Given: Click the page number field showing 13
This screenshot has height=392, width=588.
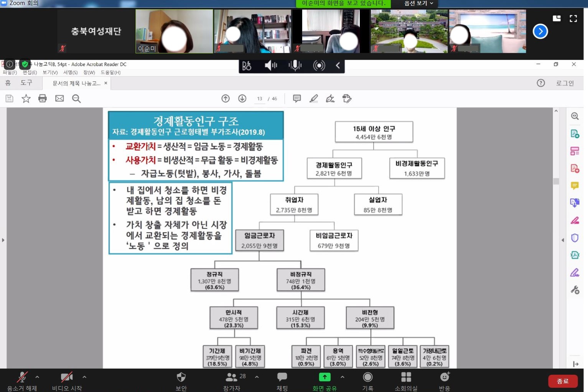Looking at the screenshot, I should coord(259,99).
